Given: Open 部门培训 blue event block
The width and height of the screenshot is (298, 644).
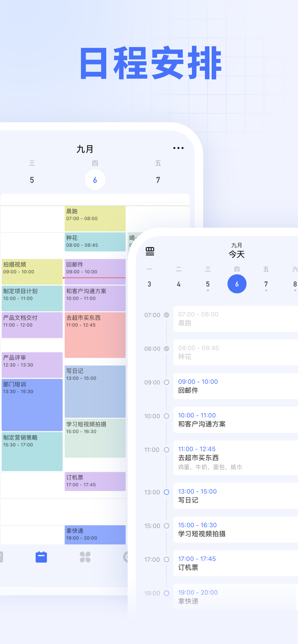Looking at the screenshot, I should [32, 405].
